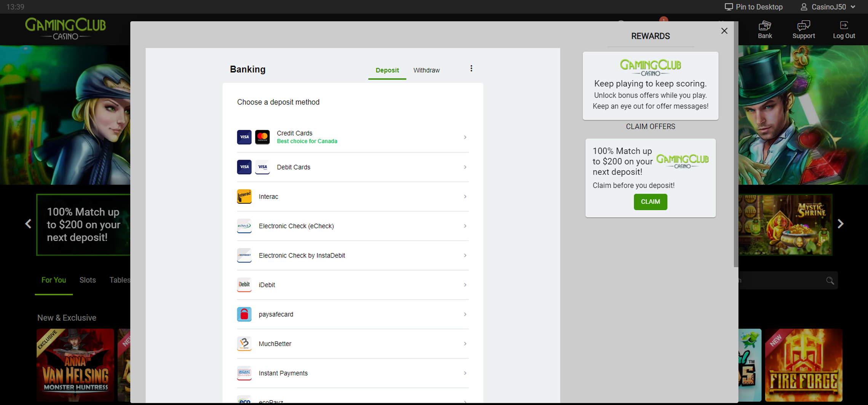Screen dimensions: 868x405
Task: Click Gaming Club logo in rewards card
Action: [650, 68]
